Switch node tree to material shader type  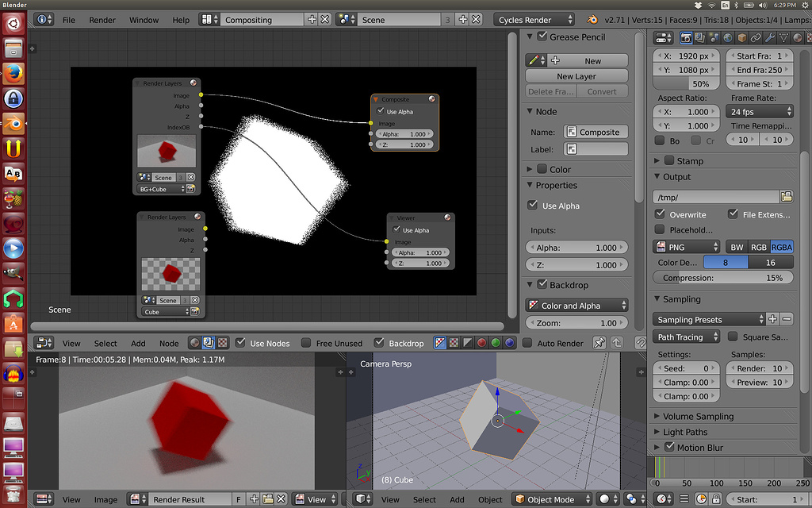click(195, 343)
